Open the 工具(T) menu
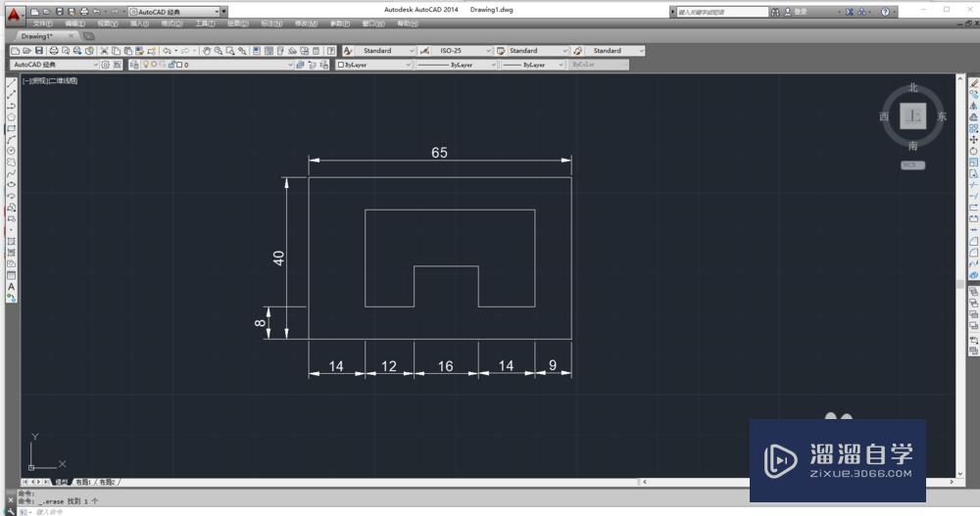Image resolution: width=980 pixels, height=516 pixels. pyautogui.click(x=205, y=23)
